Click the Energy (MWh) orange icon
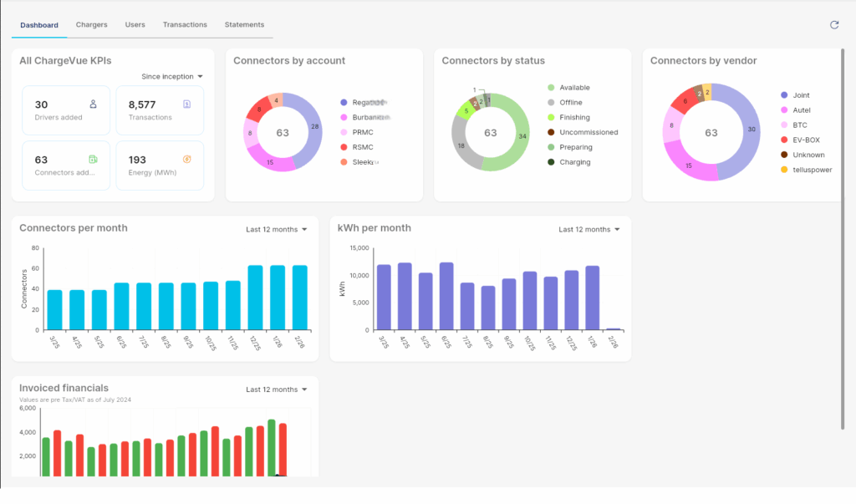 click(x=186, y=159)
